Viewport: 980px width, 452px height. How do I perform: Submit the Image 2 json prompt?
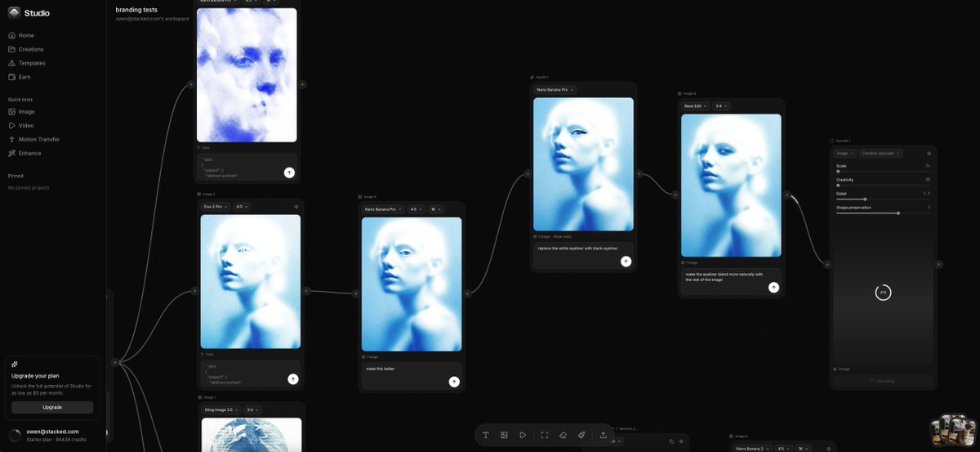click(293, 379)
